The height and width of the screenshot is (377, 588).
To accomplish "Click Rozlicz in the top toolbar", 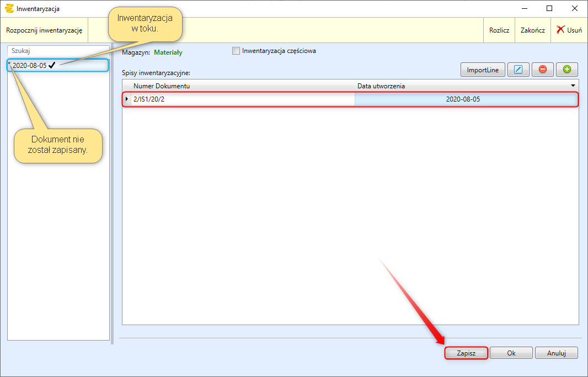I will tap(499, 30).
